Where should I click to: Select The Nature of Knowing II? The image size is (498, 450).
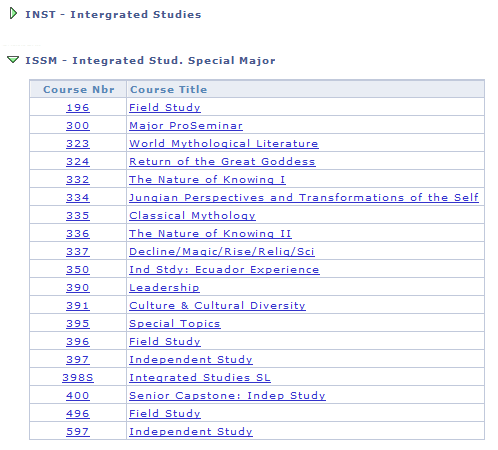210,234
